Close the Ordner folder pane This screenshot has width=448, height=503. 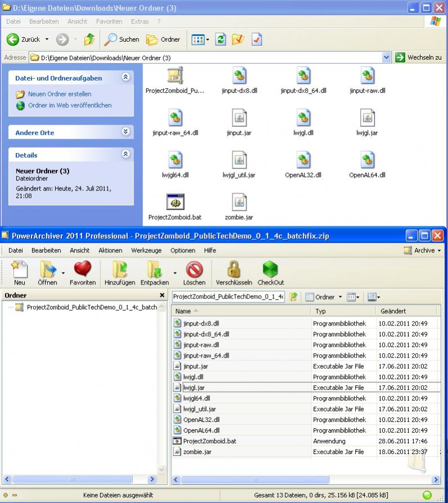click(x=162, y=295)
